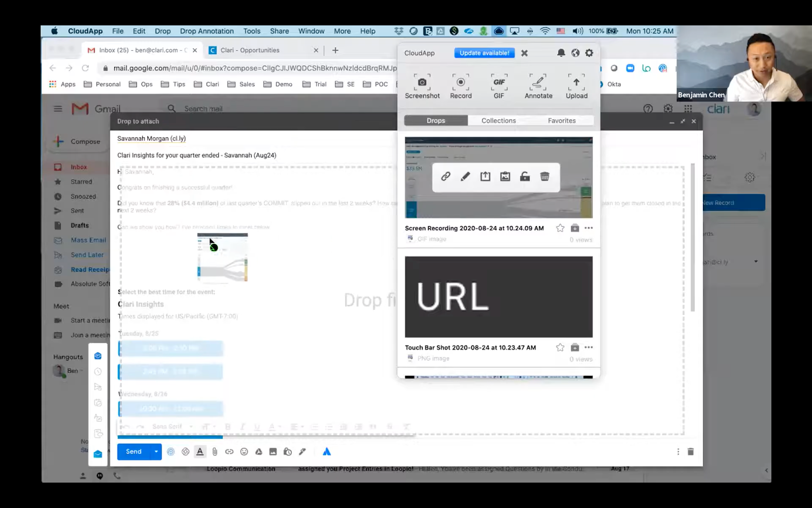The width and height of the screenshot is (812, 508).
Task: Toggle the Gmail main menu hamburger
Action: coord(58,109)
